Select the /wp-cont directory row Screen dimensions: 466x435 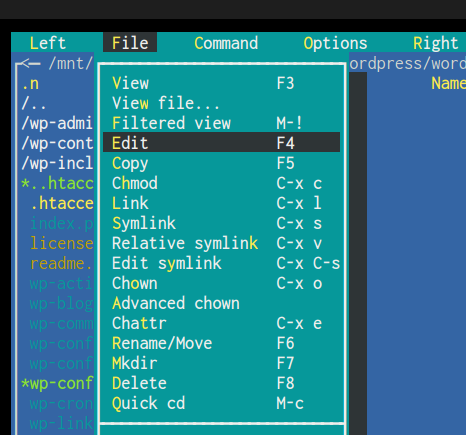coord(57,143)
